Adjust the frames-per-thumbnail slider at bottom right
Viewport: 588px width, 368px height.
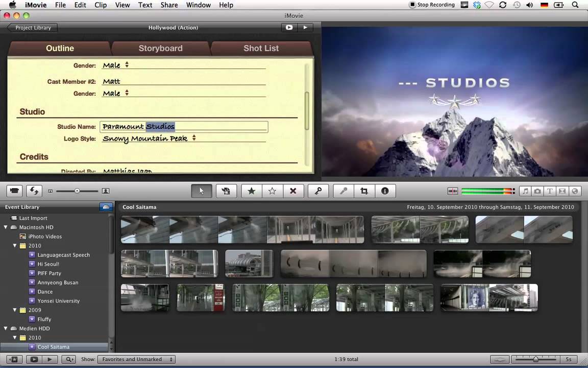click(x=536, y=359)
